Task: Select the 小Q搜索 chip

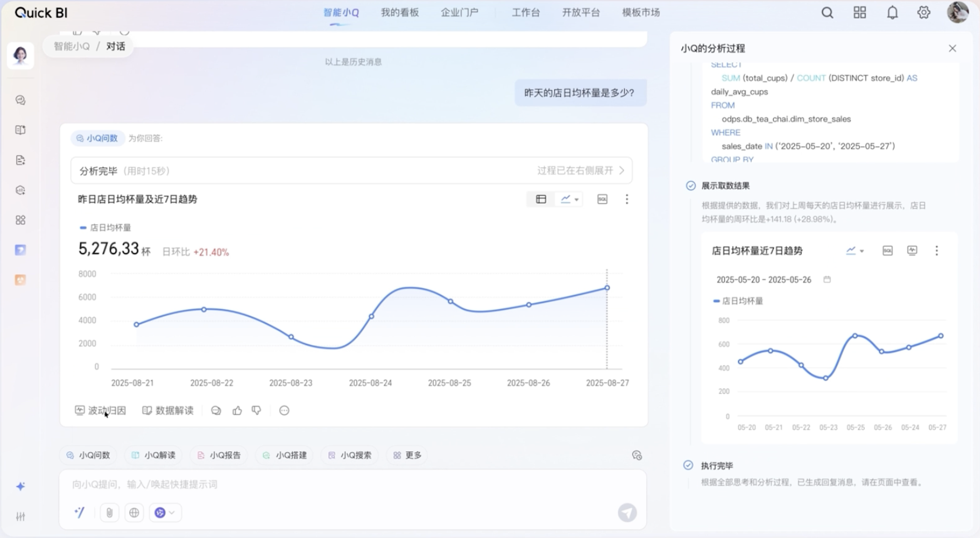Action: click(x=350, y=455)
